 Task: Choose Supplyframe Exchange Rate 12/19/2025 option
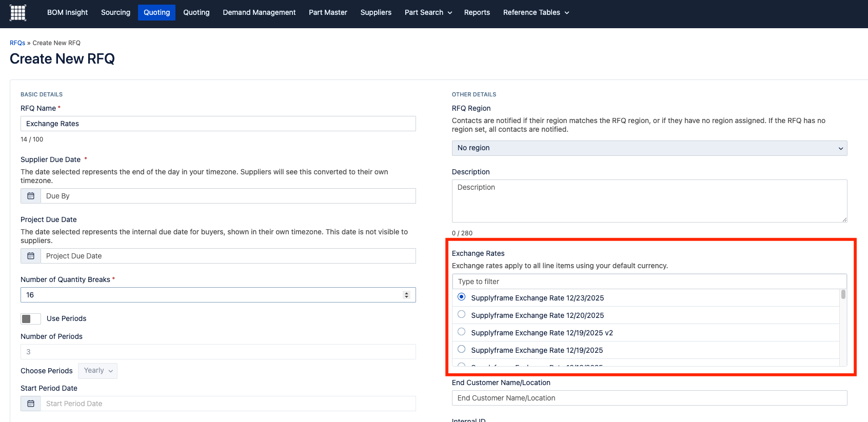pos(462,349)
